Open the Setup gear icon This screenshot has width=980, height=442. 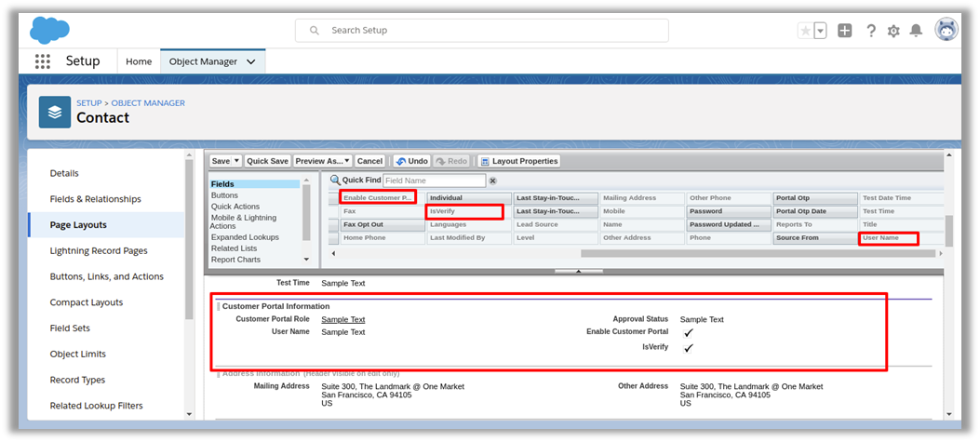893,31
